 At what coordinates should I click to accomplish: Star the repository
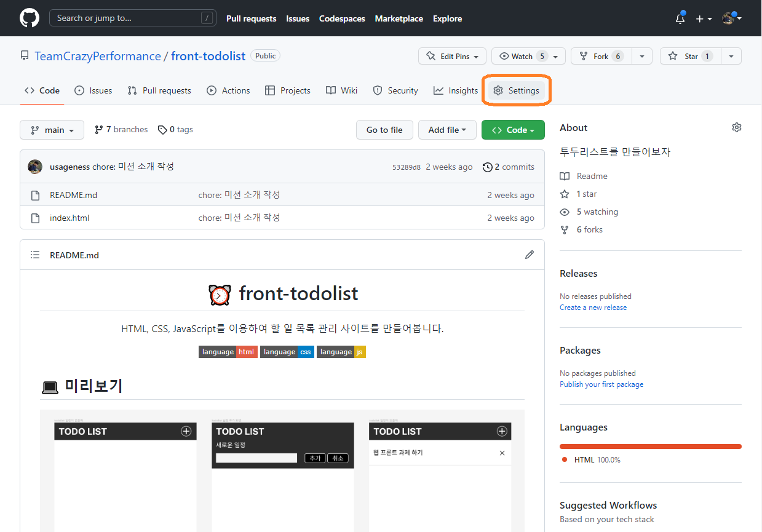pos(690,56)
